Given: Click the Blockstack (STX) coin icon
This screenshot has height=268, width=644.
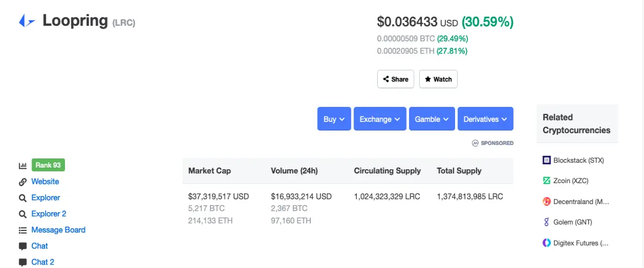Looking at the screenshot, I should tap(546, 160).
